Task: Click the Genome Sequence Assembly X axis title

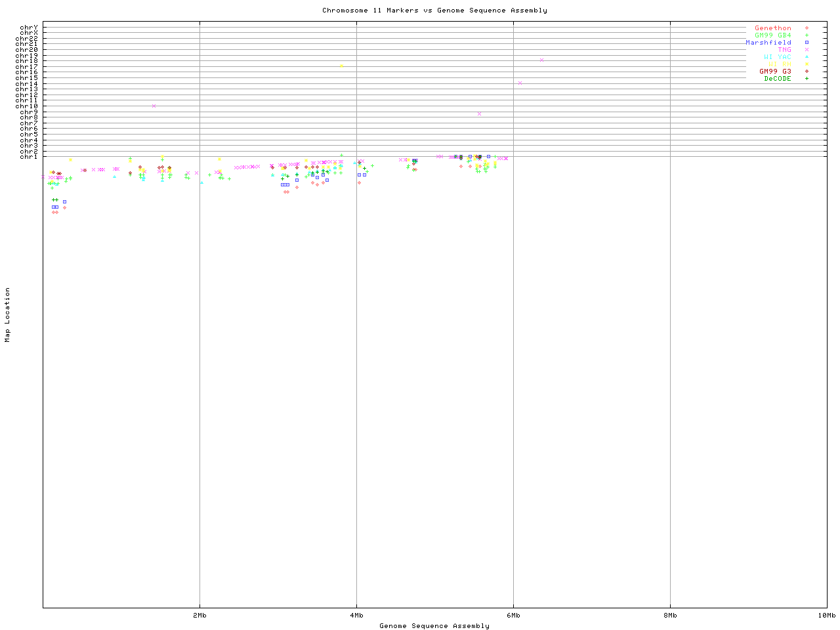Action: (434, 625)
